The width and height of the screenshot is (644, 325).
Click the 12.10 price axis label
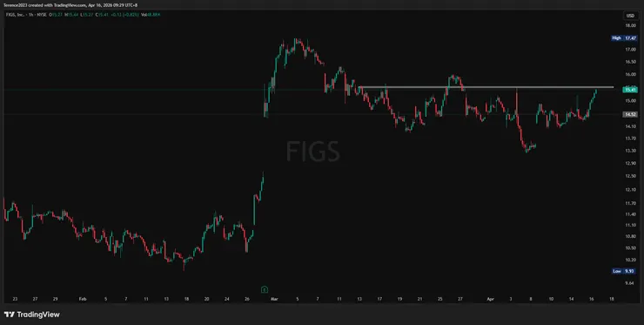point(630,190)
